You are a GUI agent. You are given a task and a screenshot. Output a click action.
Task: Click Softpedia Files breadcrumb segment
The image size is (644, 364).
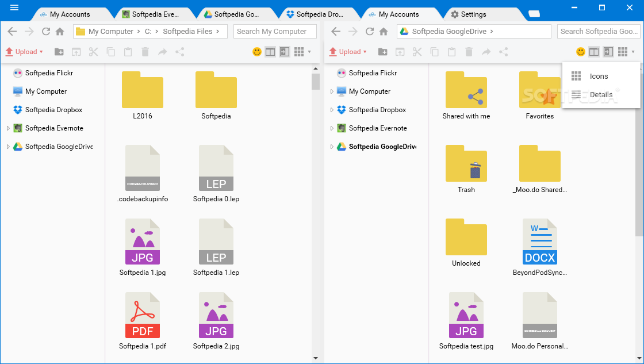pyautogui.click(x=187, y=31)
